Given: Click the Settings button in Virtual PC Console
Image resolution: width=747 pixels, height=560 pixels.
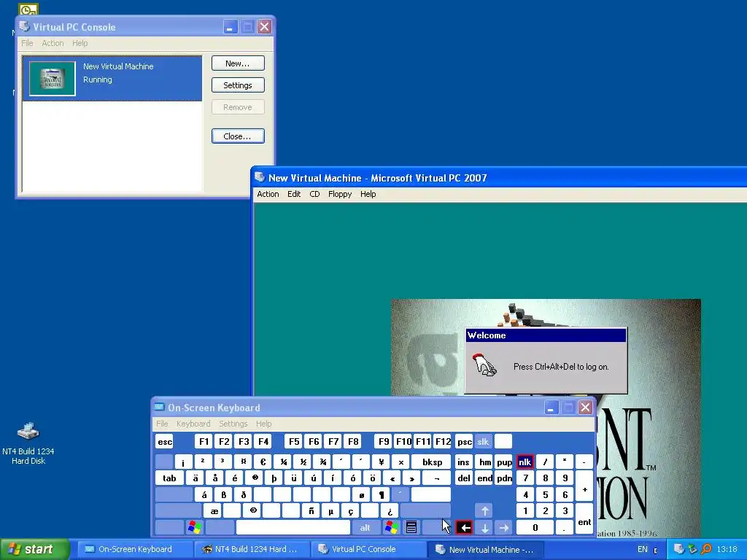Looking at the screenshot, I should 238,85.
